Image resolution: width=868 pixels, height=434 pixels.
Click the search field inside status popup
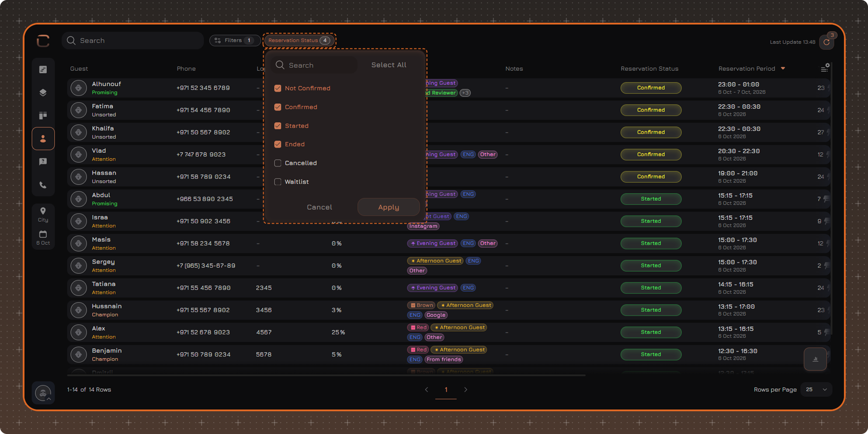click(x=314, y=65)
